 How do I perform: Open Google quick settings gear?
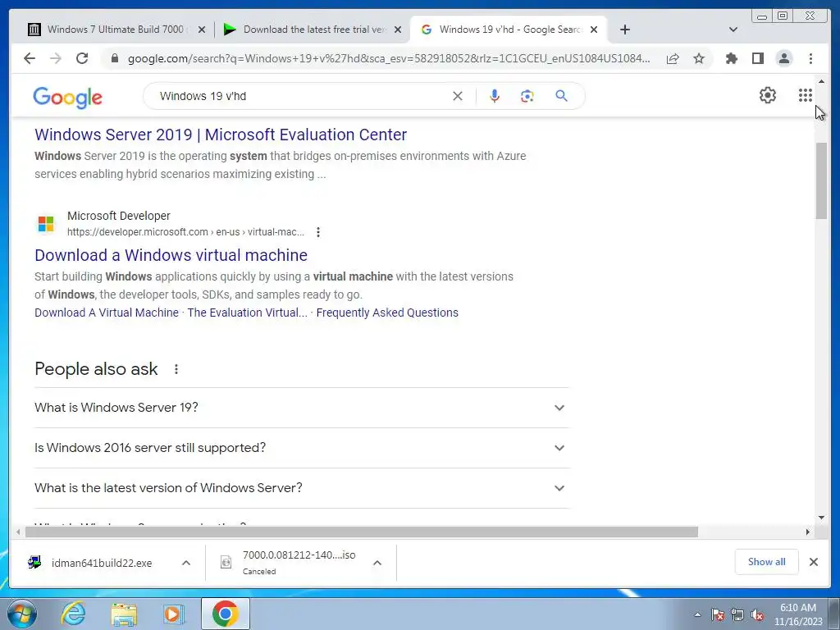pos(768,95)
